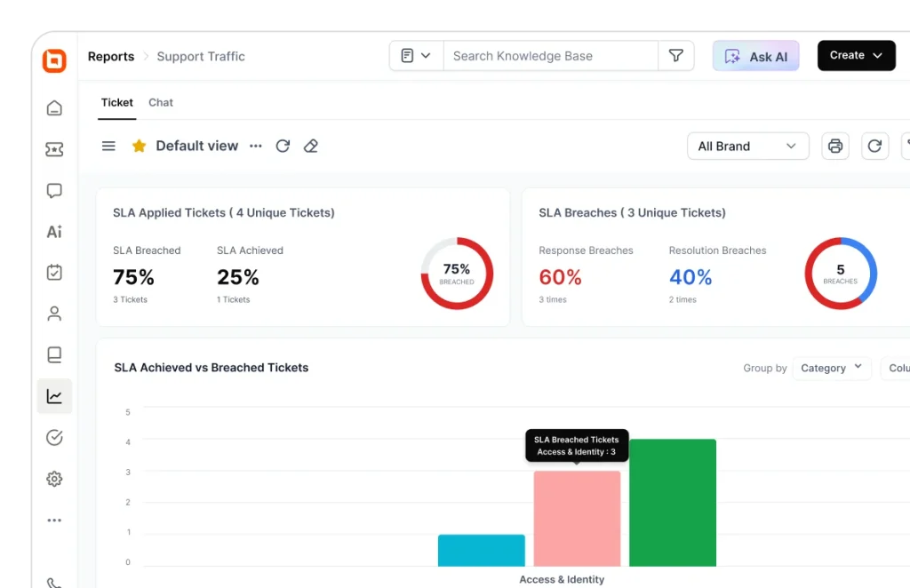Click the SLA Applied Tickets heading
Screen dimensions: 910x588
click(x=223, y=213)
